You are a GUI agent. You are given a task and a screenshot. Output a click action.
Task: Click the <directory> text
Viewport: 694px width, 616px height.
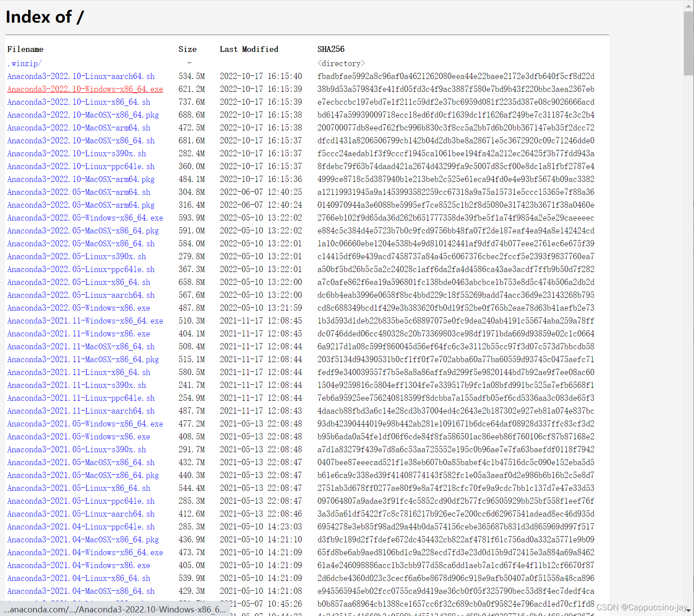[341, 63]
